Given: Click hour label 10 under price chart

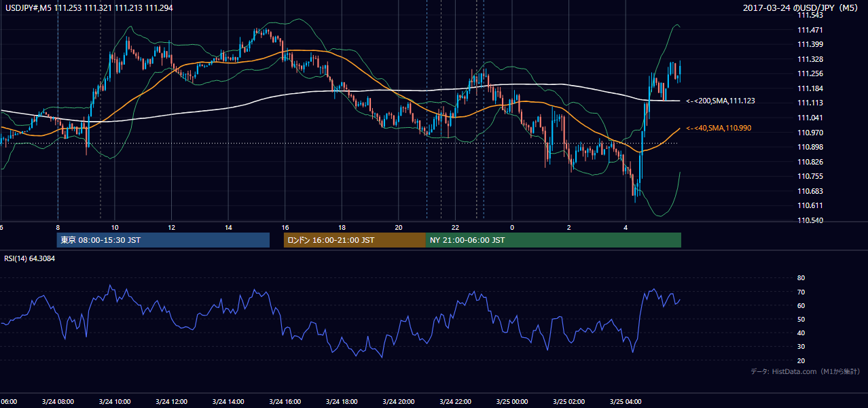Looking at the screenshot, I should coord(115,227).
